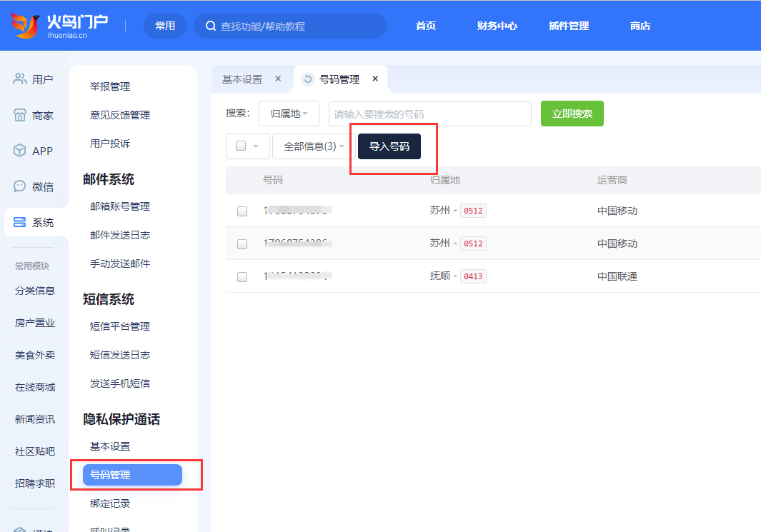The width and height of the screenshot is (761, 532).
Task: Click the 火鸟门户 flame logo
Action: (25, 25)
